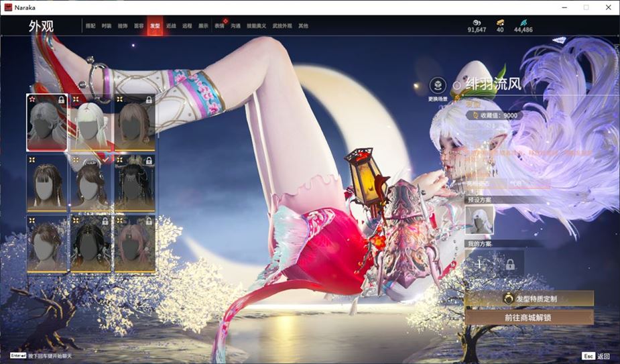The height and width of the screenshot is (364, 620).
Task: Click the teal feather currency icon above 44,486
Action: tap(523, 23)
